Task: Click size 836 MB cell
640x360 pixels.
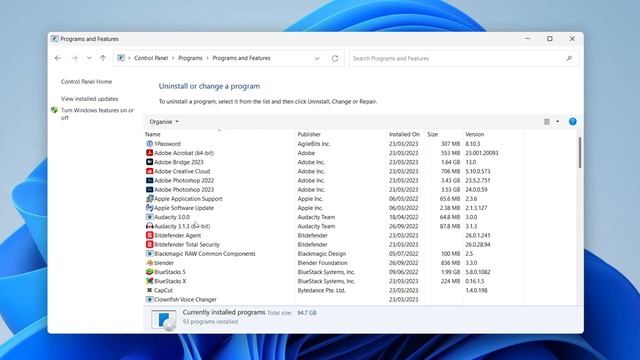Action: [450, 263]
